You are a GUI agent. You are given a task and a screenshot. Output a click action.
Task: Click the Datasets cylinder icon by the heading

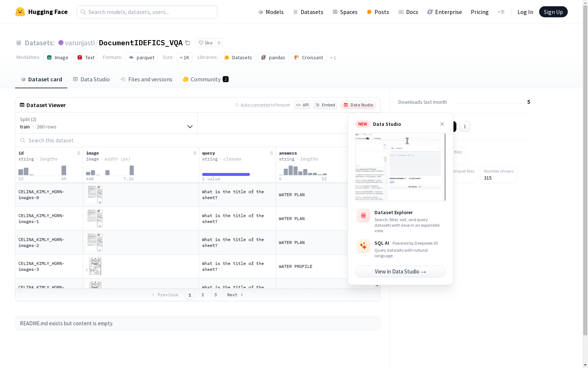click(x=19, y=43)
